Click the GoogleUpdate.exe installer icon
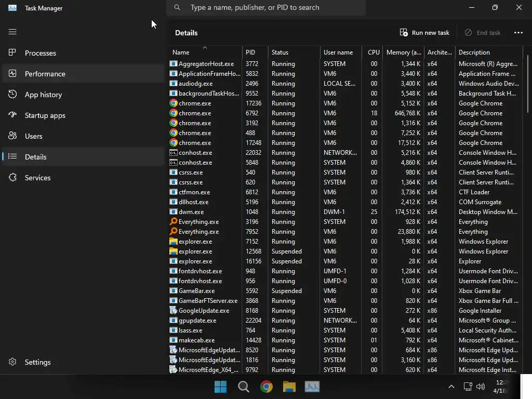This screenshot has height=399, width=532. 174,310
